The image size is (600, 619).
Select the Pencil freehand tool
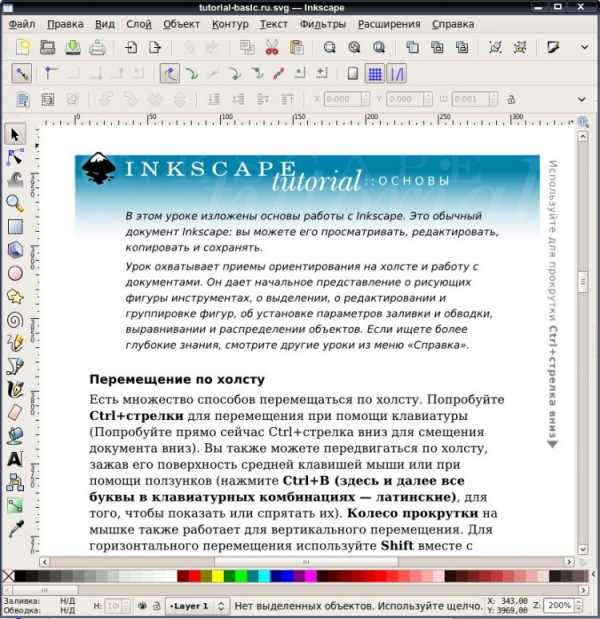pos(15,343)
